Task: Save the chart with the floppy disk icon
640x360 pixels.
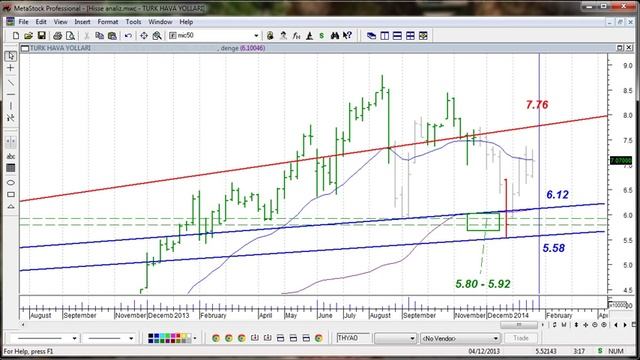Action: [41, 36]
